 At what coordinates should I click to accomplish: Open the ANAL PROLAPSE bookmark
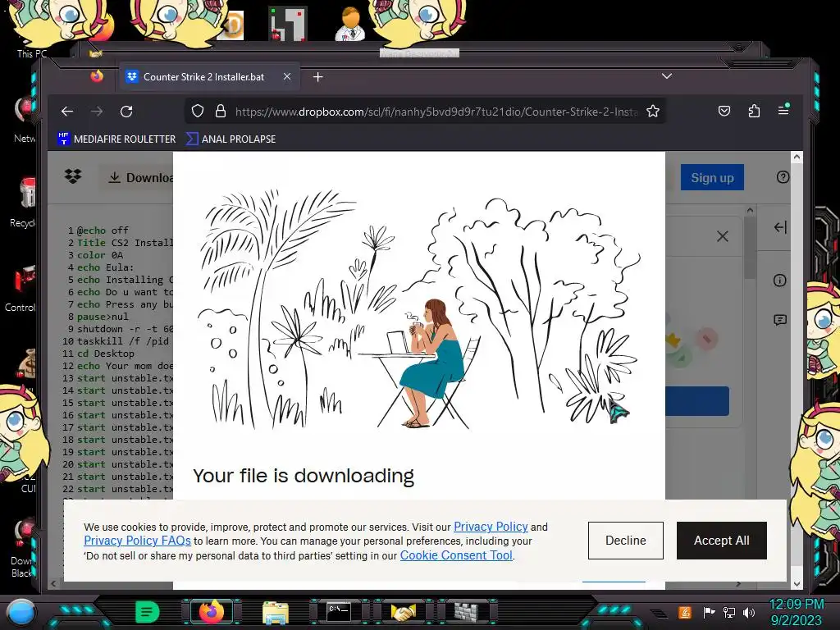[231, 139]
